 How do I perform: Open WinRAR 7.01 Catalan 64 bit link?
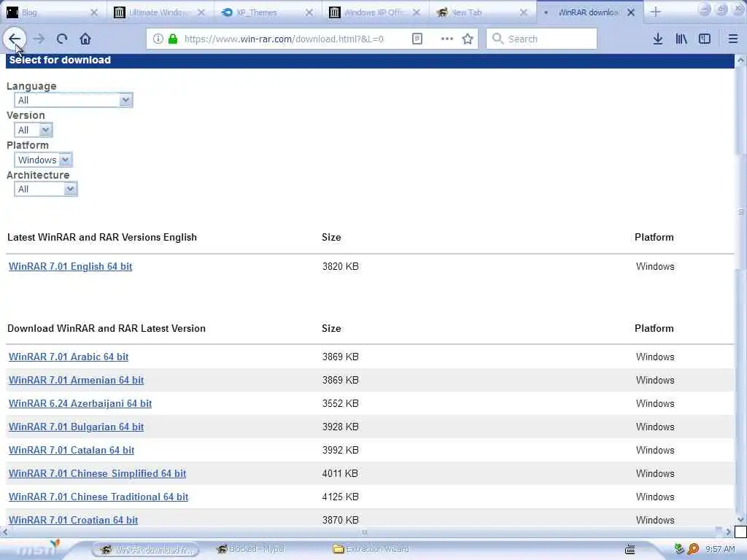coord(71,450)
